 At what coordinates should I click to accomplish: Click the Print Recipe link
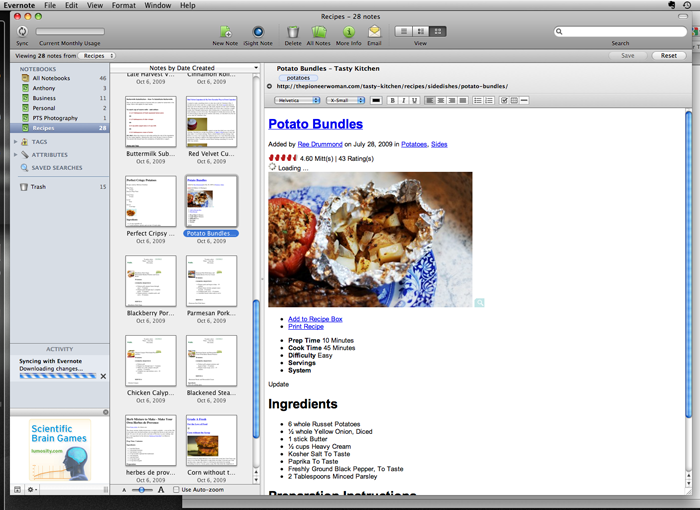click(306, 326)
